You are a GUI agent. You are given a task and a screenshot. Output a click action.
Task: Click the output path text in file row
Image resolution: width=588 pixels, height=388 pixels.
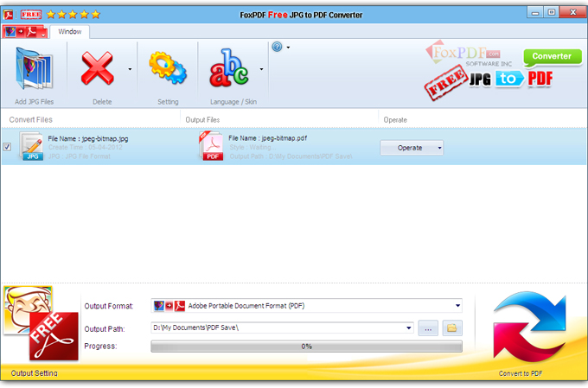[x=291, y=156]
